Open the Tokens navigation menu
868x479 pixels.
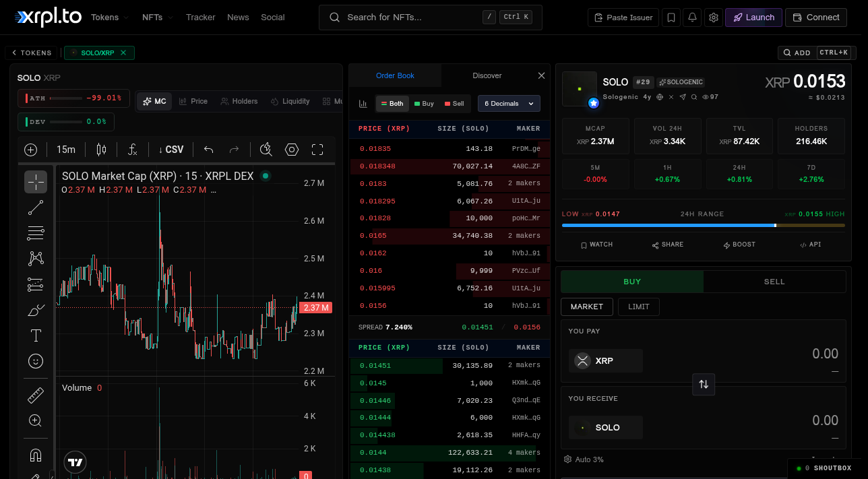pyautogui.click(x=110, y=18)
